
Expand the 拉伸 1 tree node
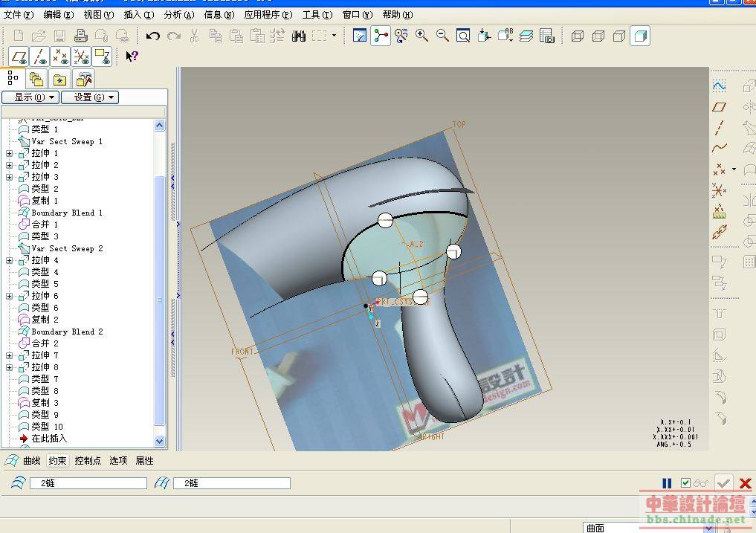[9, 153]
